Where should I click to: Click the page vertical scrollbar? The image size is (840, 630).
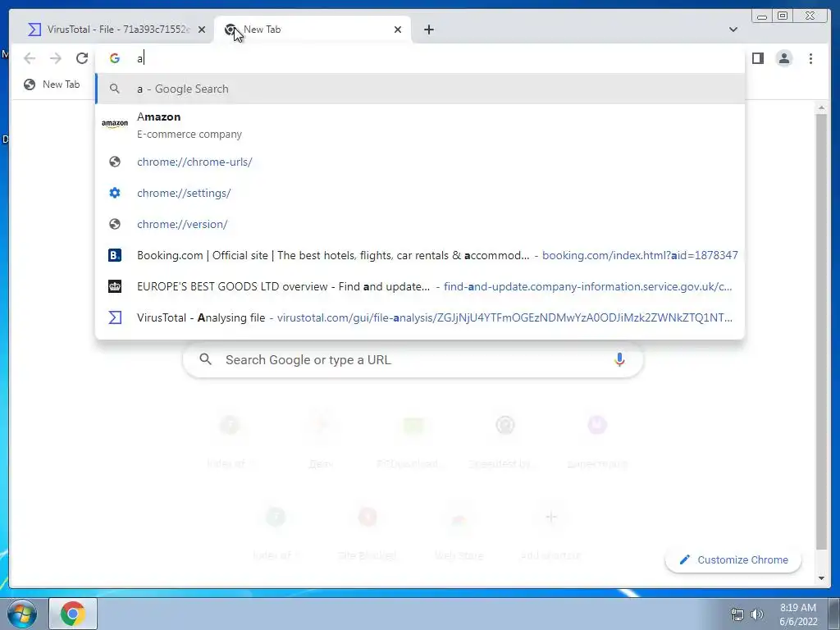(x=821, y=331)
